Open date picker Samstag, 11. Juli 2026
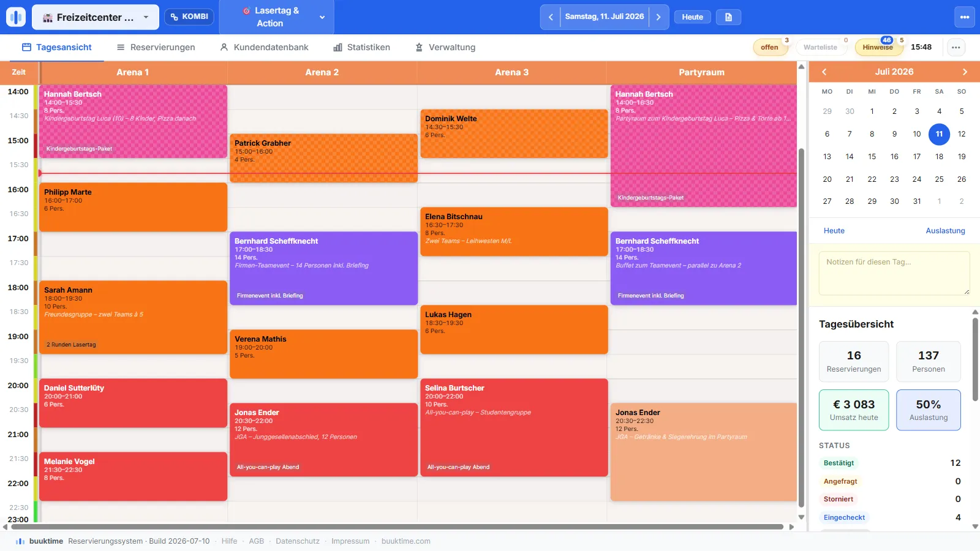The height and width of the screenshot is (551, 980). [x=605, y=17]
